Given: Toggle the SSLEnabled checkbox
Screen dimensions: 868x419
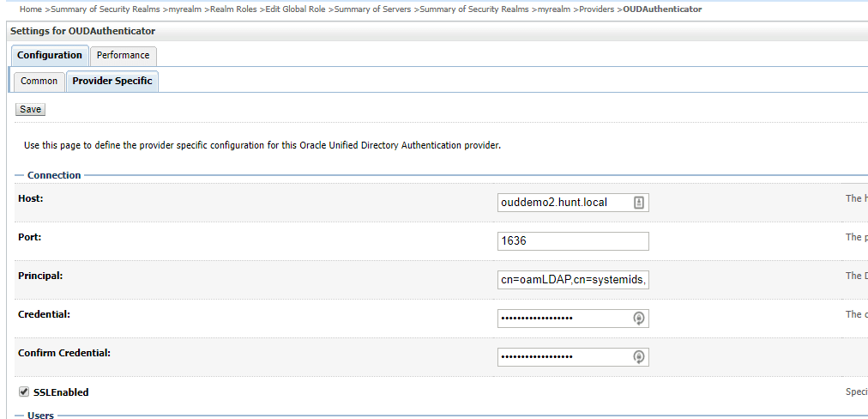Looking at the screenshot, I should (23, 392).
